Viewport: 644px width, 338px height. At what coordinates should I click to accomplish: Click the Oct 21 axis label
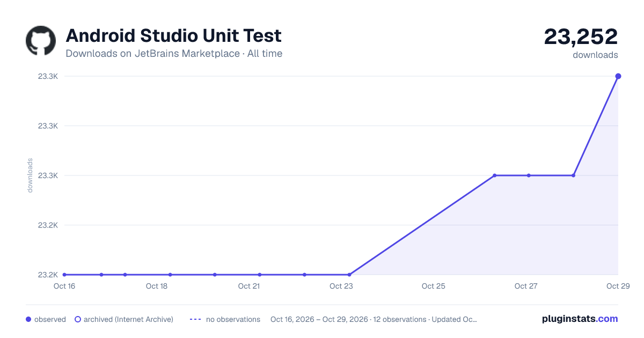click(x=249, y=286)
